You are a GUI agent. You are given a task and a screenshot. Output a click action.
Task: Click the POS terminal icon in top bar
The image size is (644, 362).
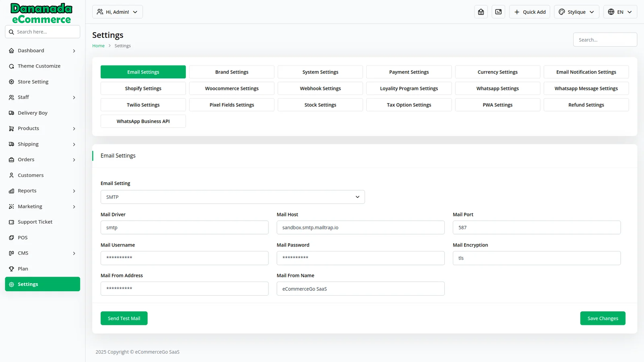point(498,12)
